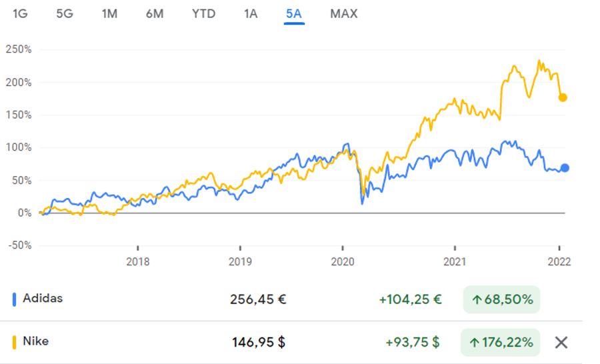
Task: Click the -50% y-axis label
Action: 20,245
